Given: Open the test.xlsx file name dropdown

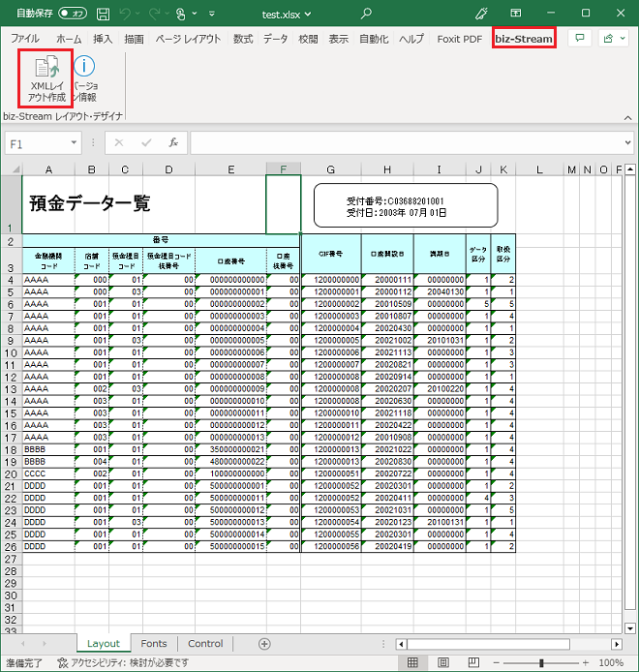Looking at the screenshot, I should tap(308, 15).
